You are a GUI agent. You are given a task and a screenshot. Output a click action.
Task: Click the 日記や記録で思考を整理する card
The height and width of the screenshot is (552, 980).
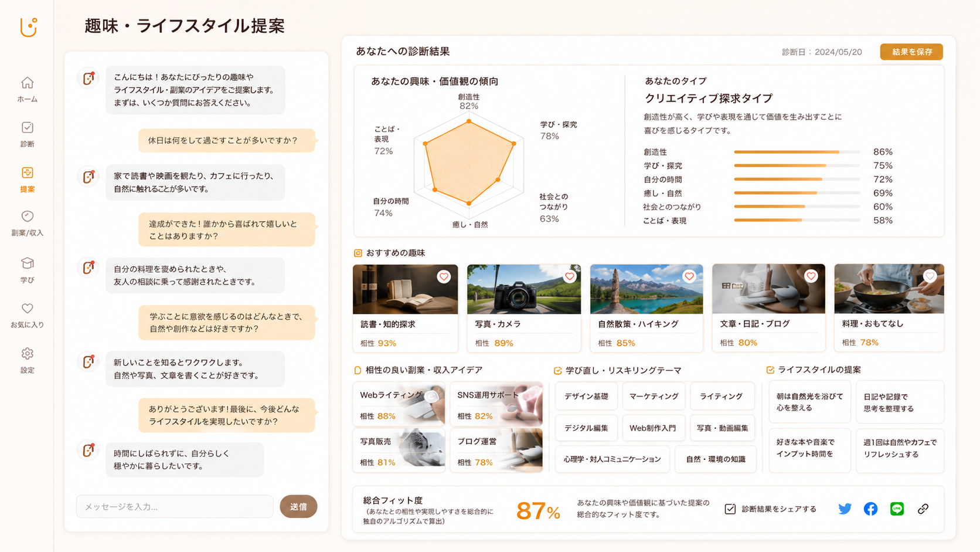click(x=900, y=402)
